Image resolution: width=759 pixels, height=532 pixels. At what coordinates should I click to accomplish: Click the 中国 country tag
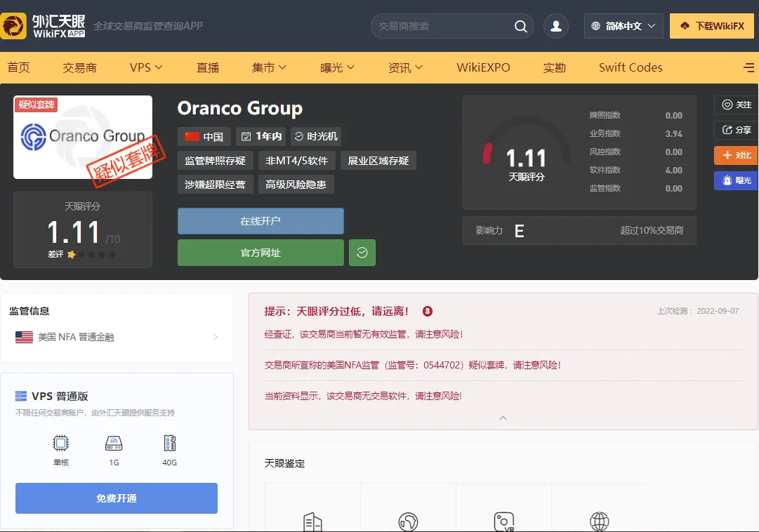(x=204, y=137)
